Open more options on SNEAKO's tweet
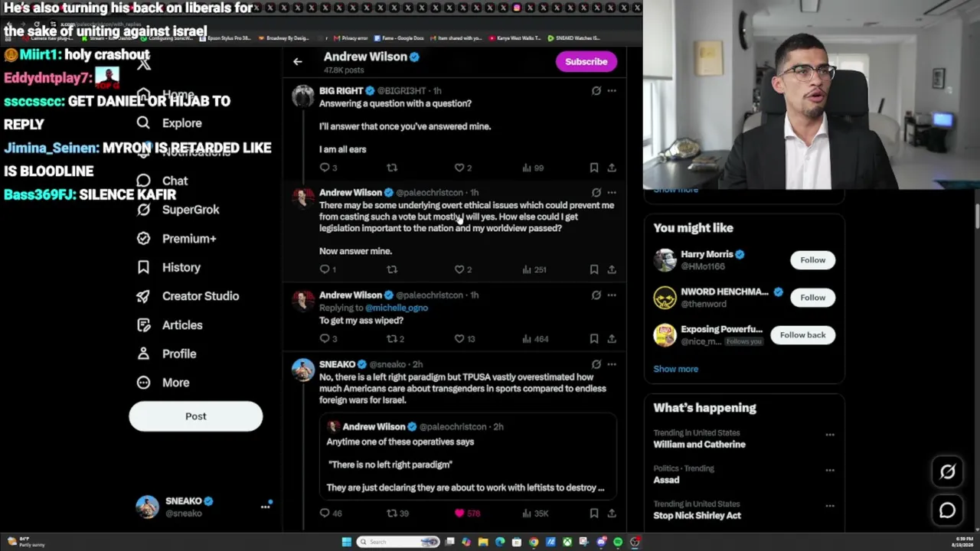 click(612, 364)
